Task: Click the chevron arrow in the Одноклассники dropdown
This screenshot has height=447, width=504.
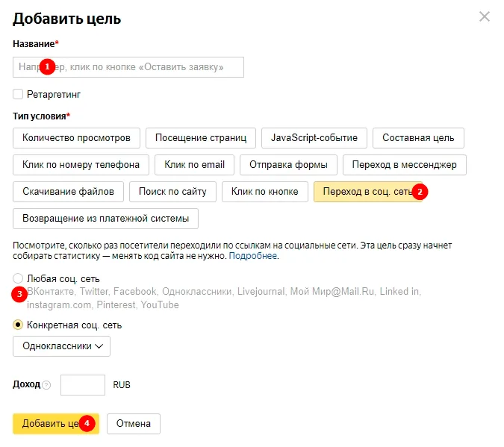Action: tap(99, 346)
